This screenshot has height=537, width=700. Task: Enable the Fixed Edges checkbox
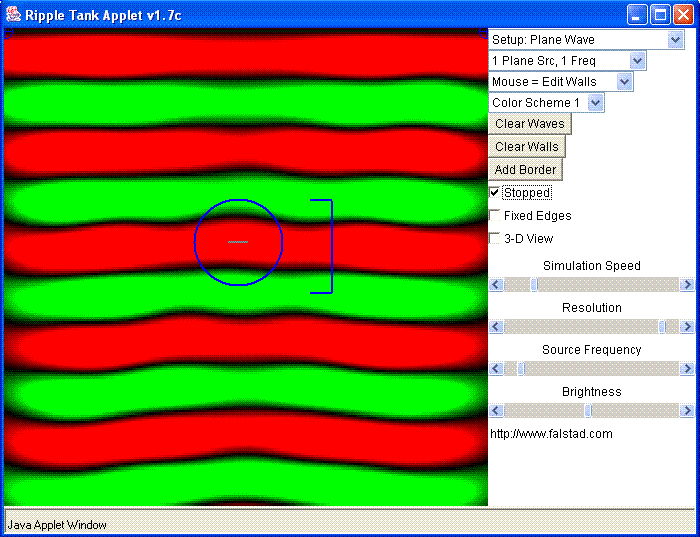tap(495, 216)
